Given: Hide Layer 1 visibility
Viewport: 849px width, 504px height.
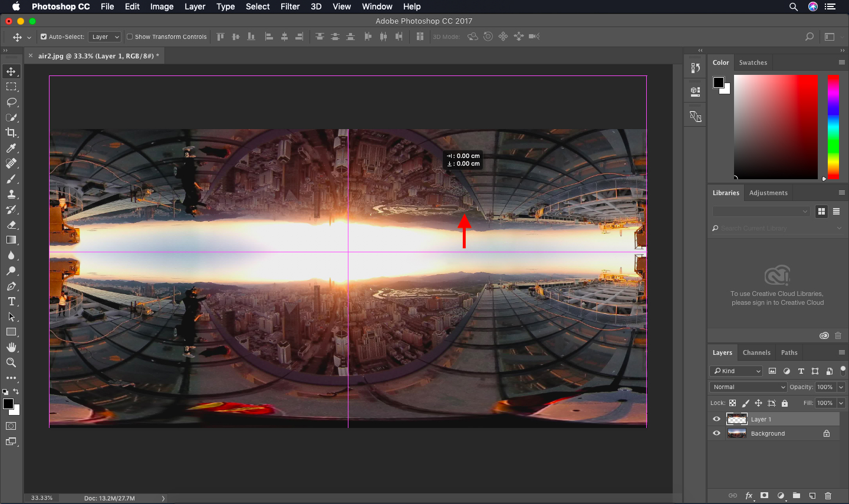Looking at the screenshot, I should (717, 419).
